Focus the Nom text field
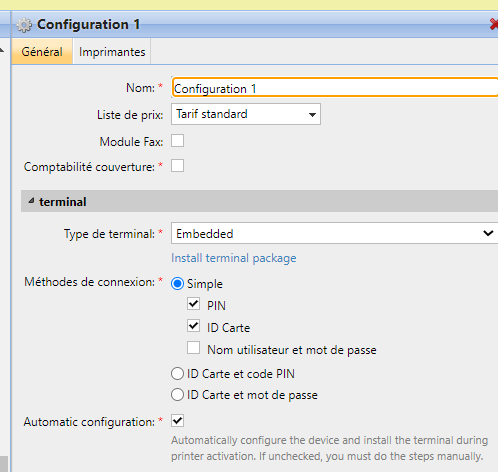Viewport: 498px width, 472px height. pyautogui.click(x=335, y=88)
